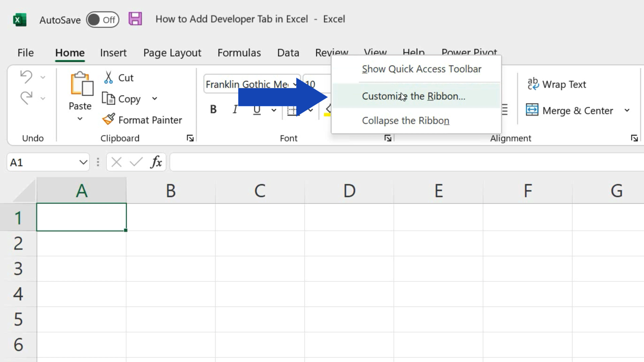Click the Undo arrow icon
This screenshot has width=644, height=362.
pyautogui.click(x=26, y=77)
